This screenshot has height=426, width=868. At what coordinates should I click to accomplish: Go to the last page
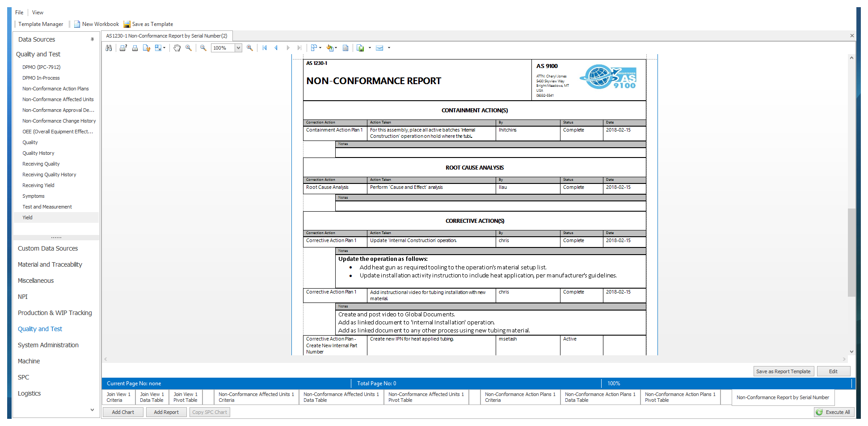(299, 48)
